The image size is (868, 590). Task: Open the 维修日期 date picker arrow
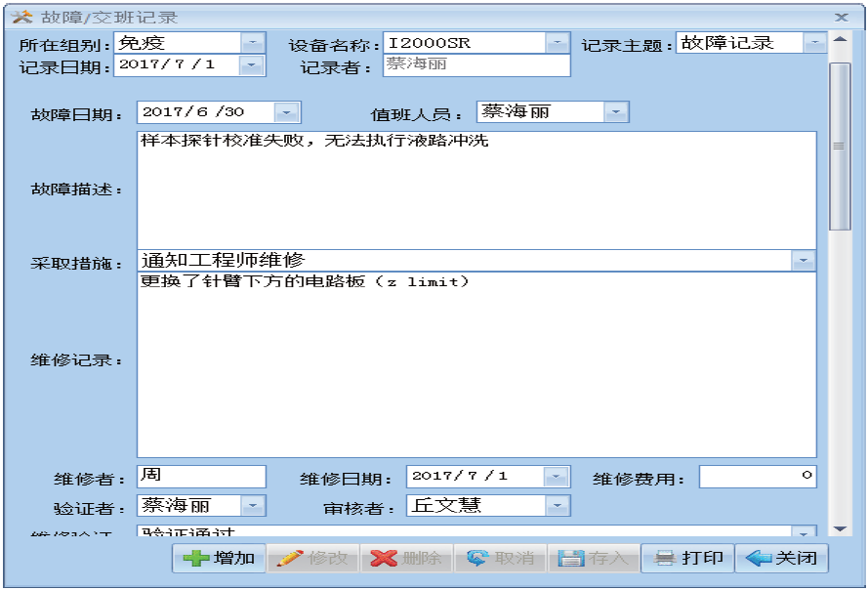(x=557, y=477)
